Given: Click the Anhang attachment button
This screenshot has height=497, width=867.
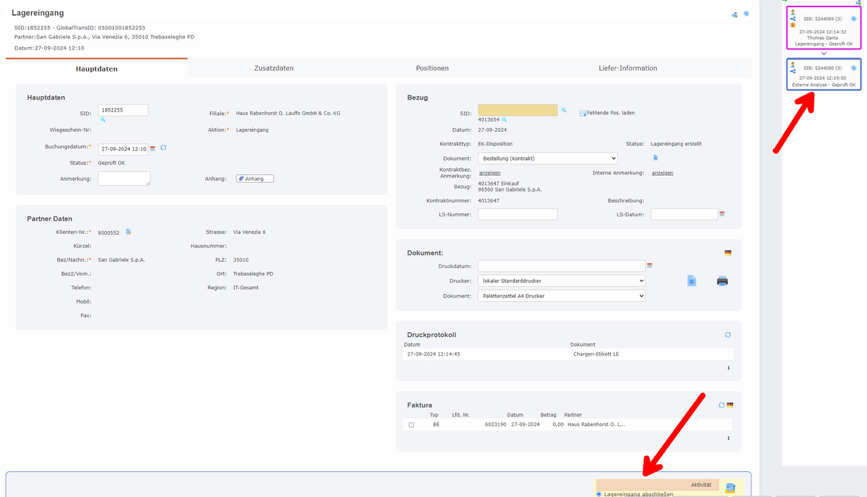Looking at the screenshot, I should coord(255,179).
